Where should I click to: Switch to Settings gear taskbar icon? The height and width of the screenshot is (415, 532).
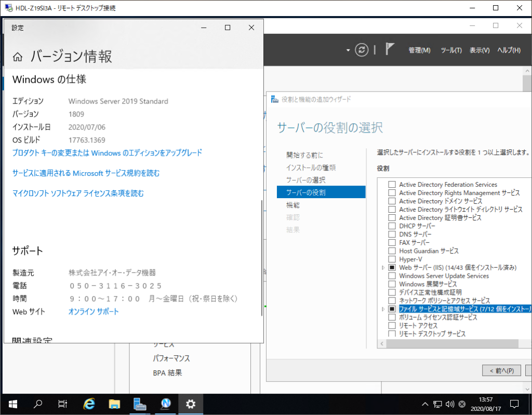(x=191, y=404)
